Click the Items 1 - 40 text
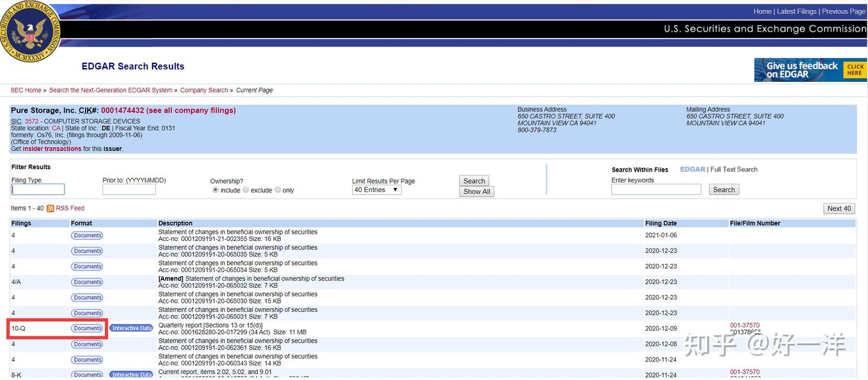This screenshot has width=868, height=380. tap(27, 208)
